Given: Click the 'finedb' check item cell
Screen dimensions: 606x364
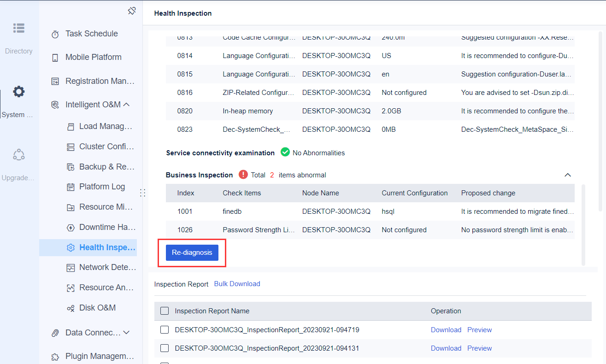Looking at the screenshot, I should [232, 211].
